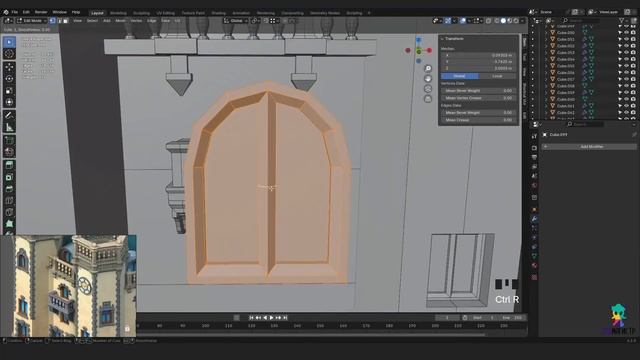
Task: Click the Mean Vertex Crease slider
Action: [x=478, y=98]
